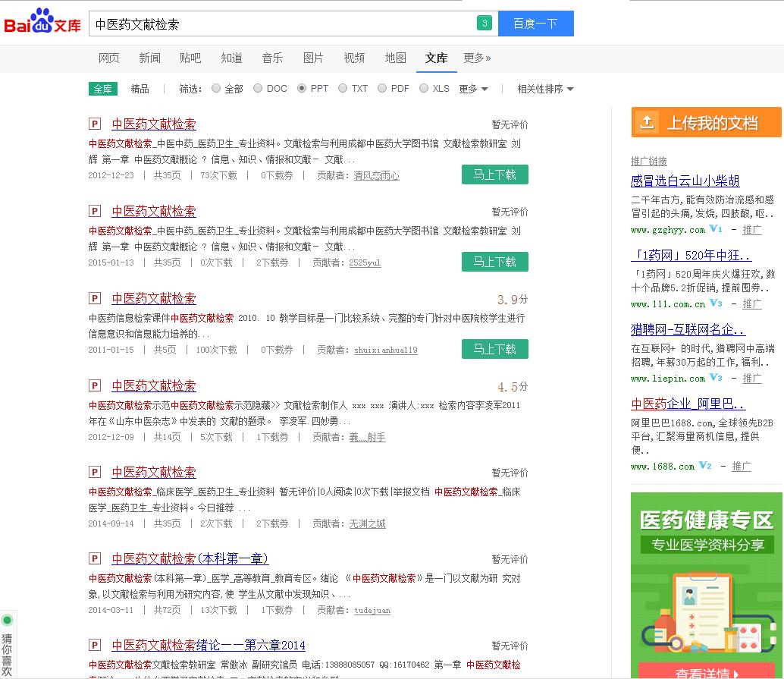Click the green number 3 badge in search box
784x679 pixels.
coord(485,24)
